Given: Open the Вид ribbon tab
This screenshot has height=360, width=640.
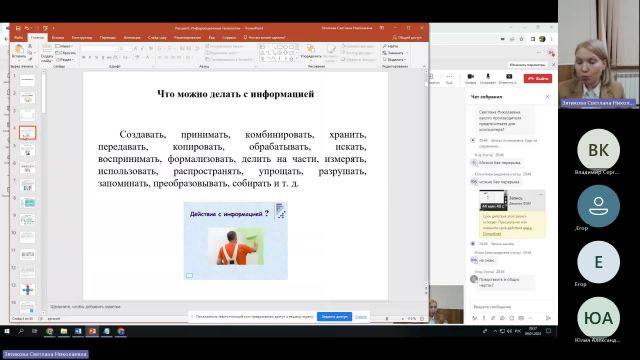Looking at the screenshot, I should coord(211,37).
